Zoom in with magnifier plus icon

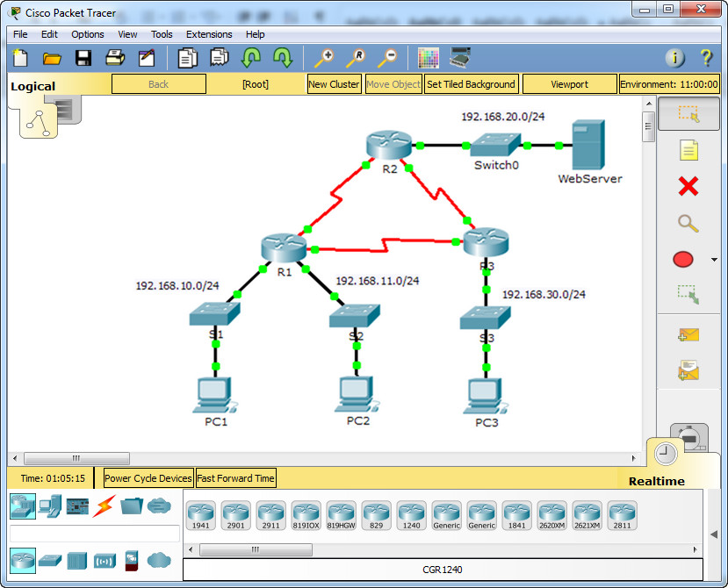(324, 58)
